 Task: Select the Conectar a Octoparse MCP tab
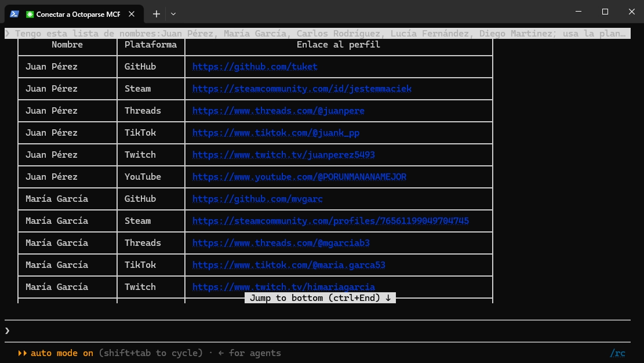pyautogui.click(x=74, y=14)
